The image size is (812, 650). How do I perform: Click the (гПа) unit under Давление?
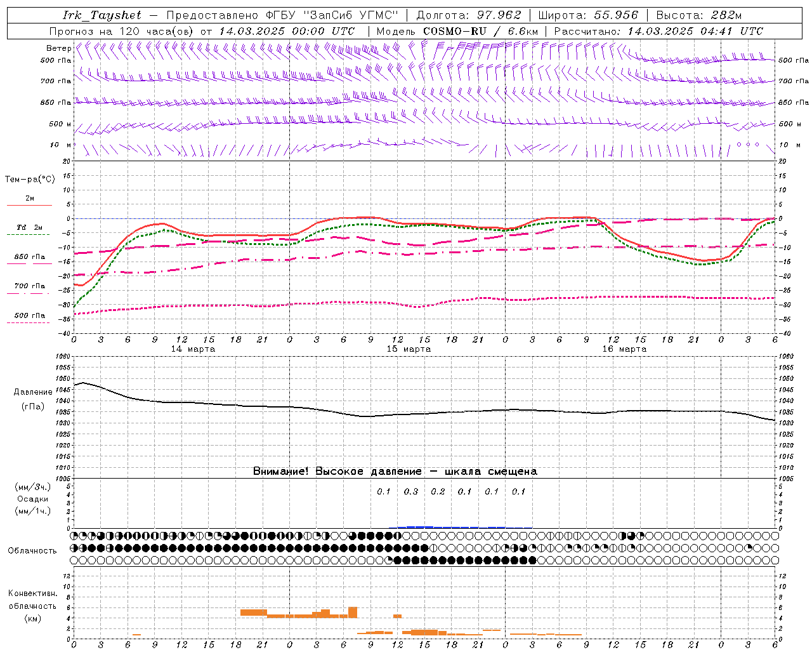[x=33, y=407]
